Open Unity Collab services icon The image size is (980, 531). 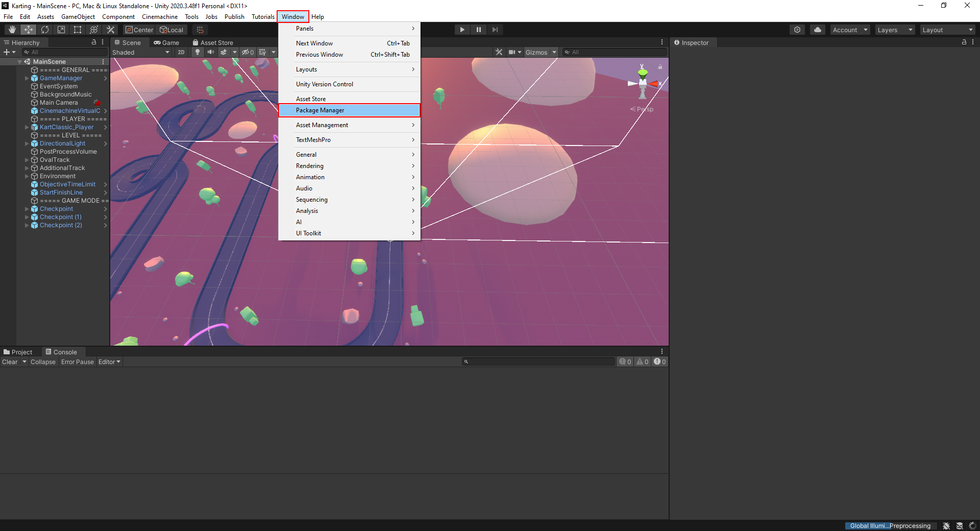click(797, 30)
